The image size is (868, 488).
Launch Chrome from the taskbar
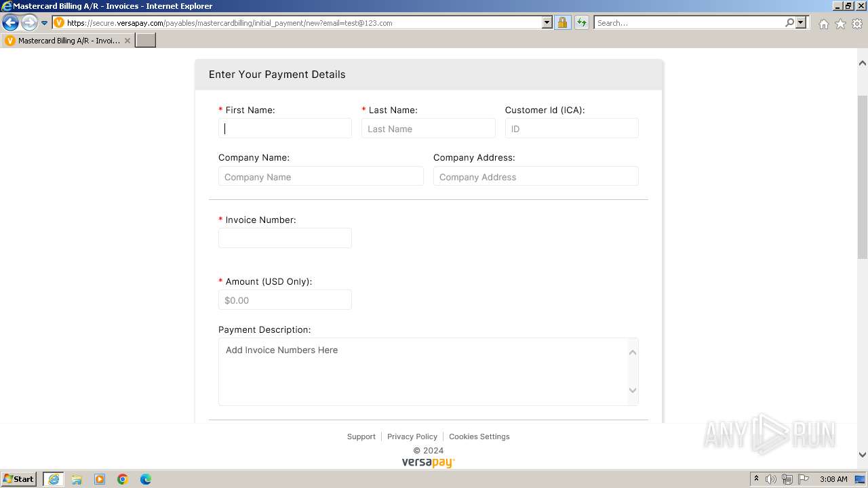(123, 479)
